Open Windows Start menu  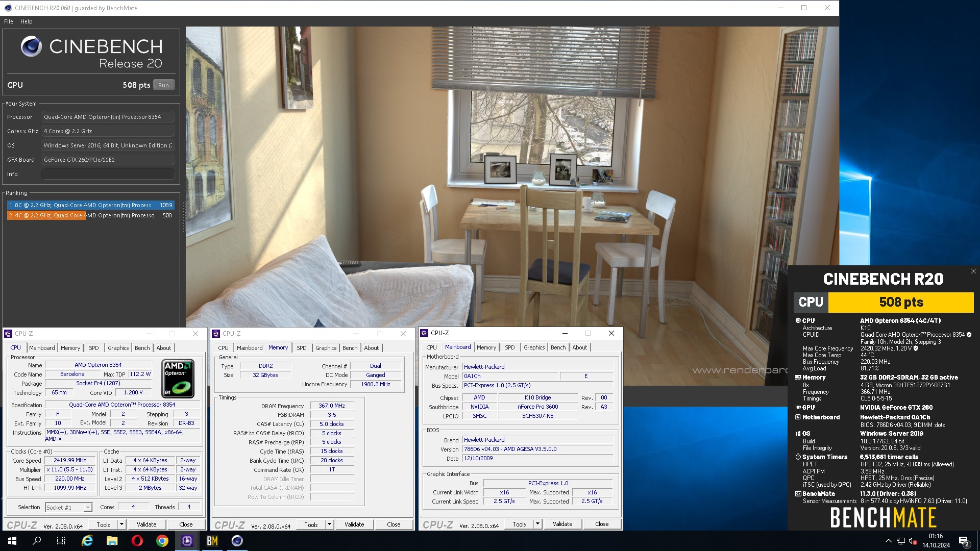12,541
